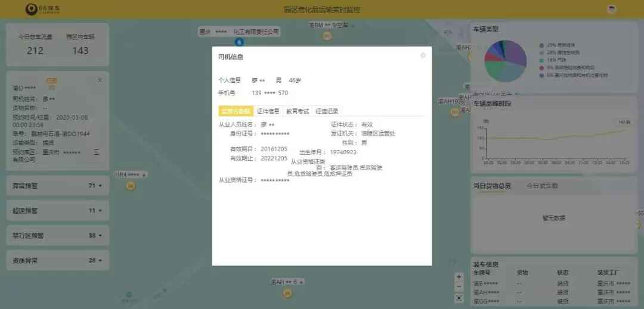Switch to the 证件信息 tab

click(x=268, y=111)
